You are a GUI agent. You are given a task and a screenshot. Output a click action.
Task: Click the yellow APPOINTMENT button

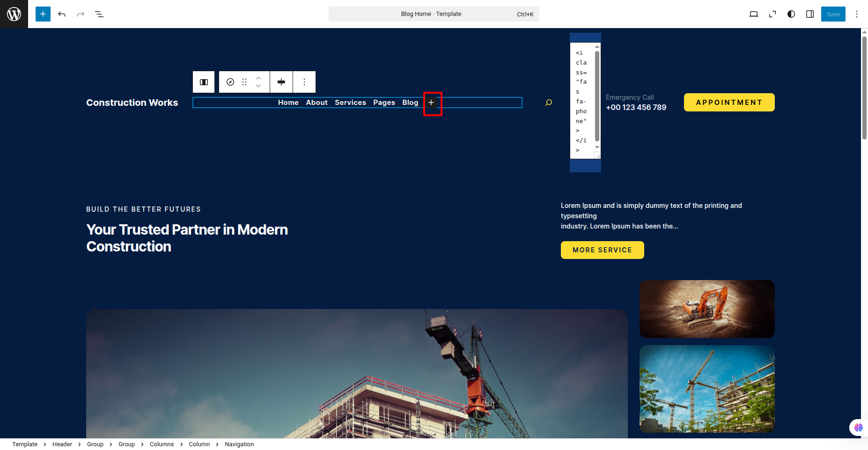[729, 103]
